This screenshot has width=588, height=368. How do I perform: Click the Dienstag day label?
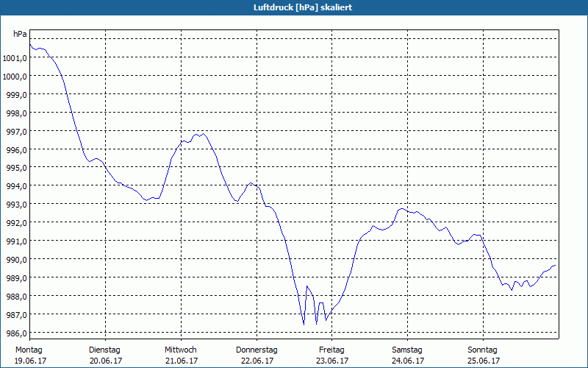(x=104, y=350)
